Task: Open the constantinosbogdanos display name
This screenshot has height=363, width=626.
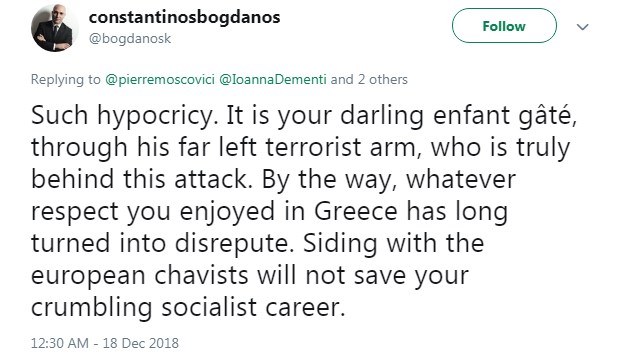Action: 184,17
